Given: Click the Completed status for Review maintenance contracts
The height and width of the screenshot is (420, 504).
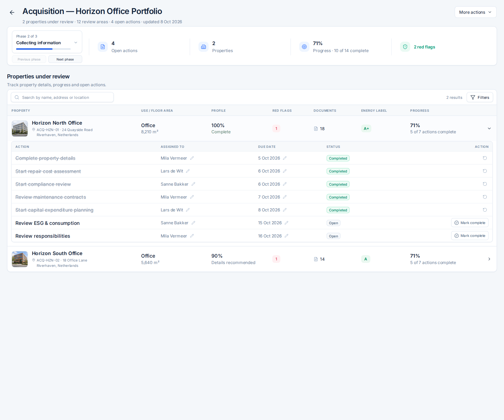Looking at the screenshot, I should pos(338,197).
